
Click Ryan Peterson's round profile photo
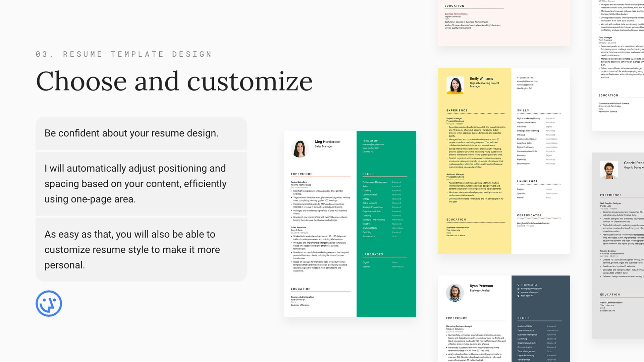tap(454, 293)
